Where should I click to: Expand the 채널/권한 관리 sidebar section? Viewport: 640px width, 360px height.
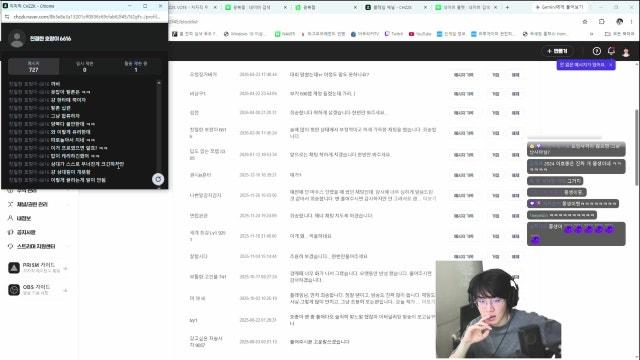(x=38, y=204)
